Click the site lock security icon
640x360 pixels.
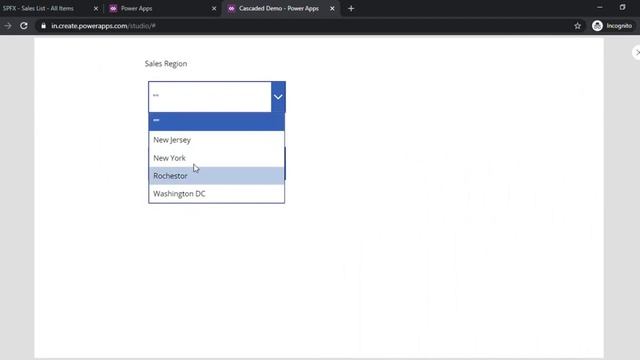(43, 26)
